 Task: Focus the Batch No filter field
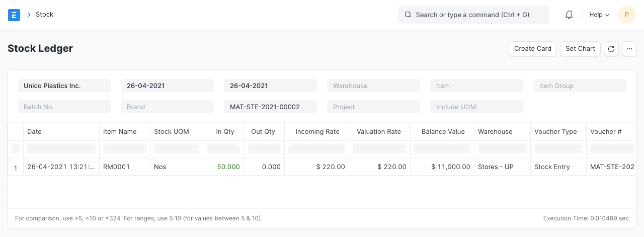click(x=64, y=107)
